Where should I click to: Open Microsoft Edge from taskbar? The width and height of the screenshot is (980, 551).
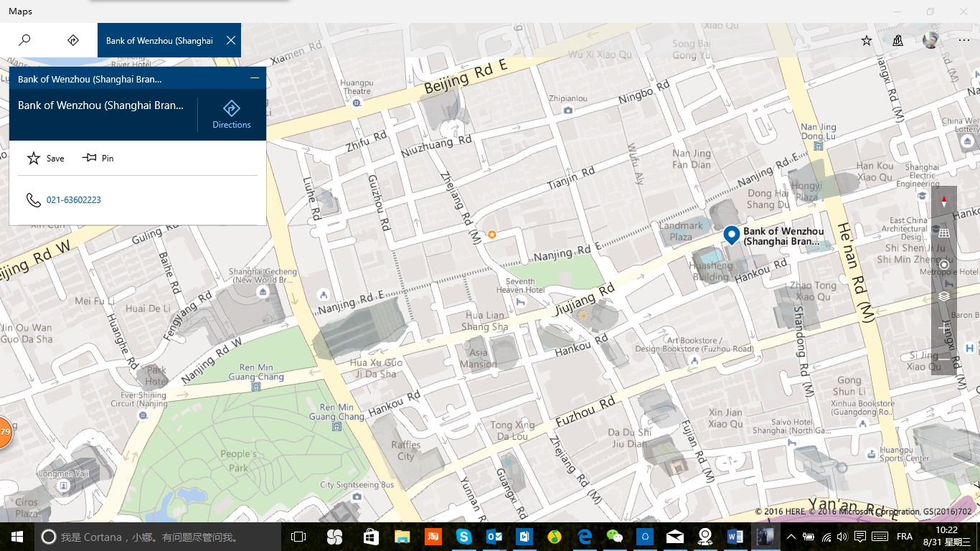585,537
